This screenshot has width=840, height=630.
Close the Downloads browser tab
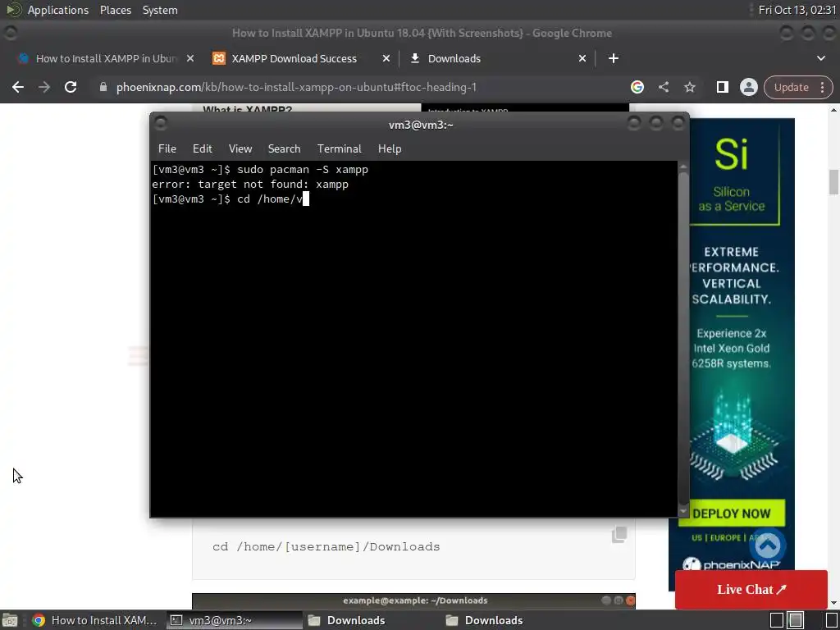coord(582,58)
